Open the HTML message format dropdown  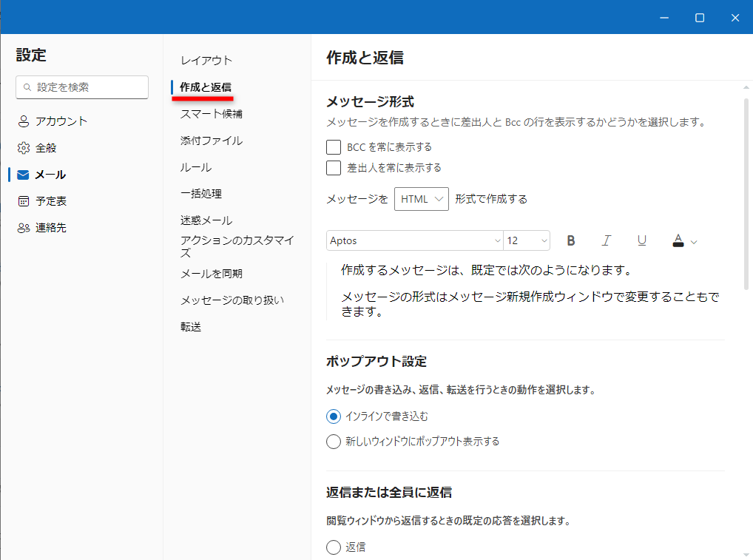tap(421, 199)
